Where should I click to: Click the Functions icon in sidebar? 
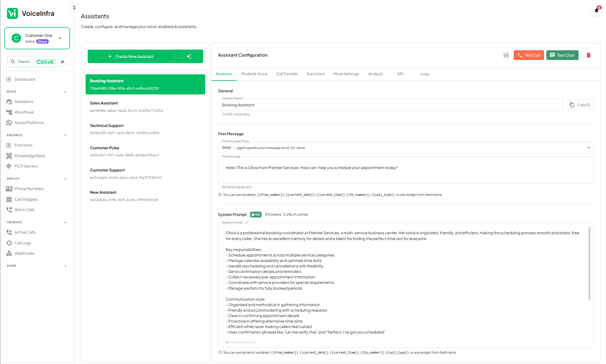coord(9,145)
